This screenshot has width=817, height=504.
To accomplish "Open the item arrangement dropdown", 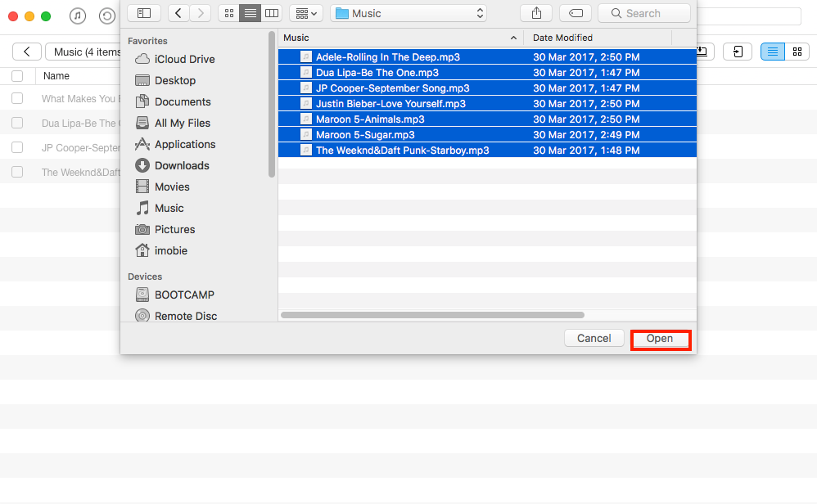I will tap(306, 13).
